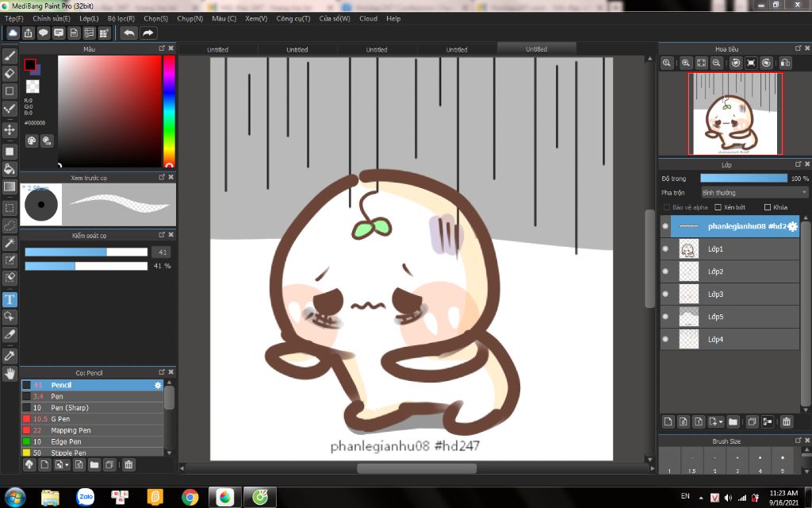Hide the Lớp1 layer visibility
The height and width of the screenshot is (508, 812).
(665, 249)
